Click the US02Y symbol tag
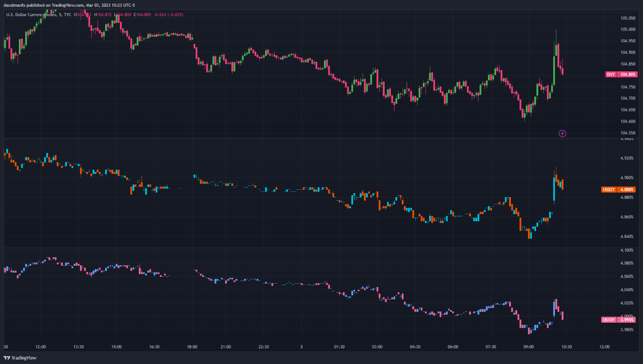 [608, 189]
